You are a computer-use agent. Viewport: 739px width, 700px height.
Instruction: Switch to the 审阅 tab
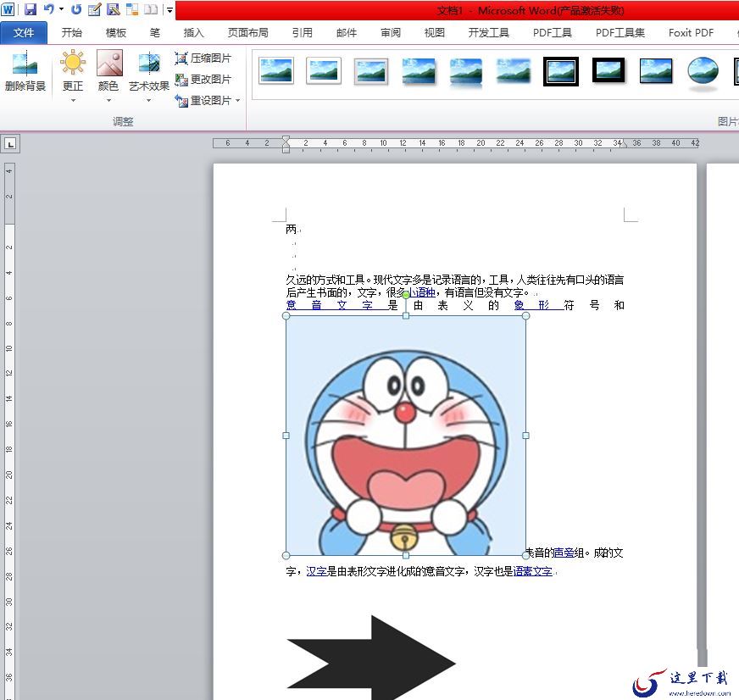tap(390, 32)
